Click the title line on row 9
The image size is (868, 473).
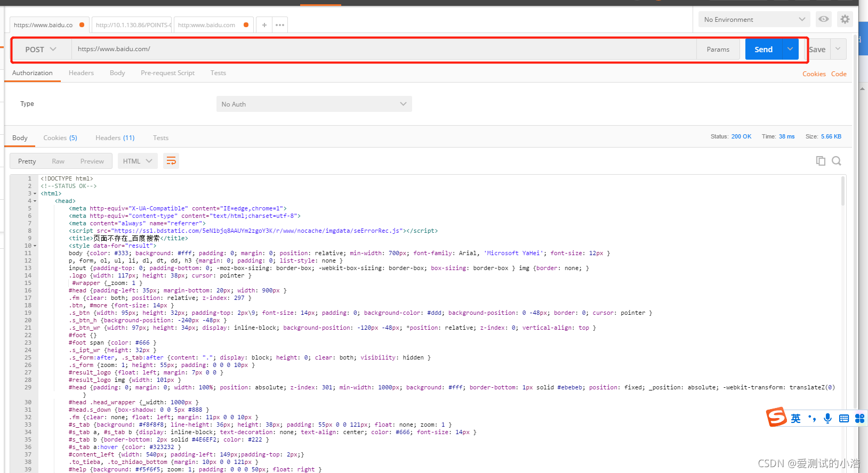[x=128, y=239]
